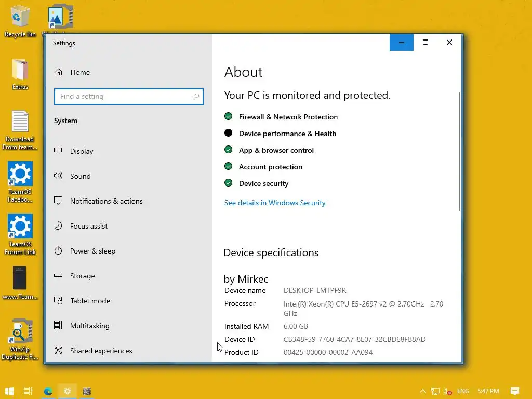This screenshot has width=532, height=399.
Task: Click the muted volume tray icon
Action: (447, 391)
